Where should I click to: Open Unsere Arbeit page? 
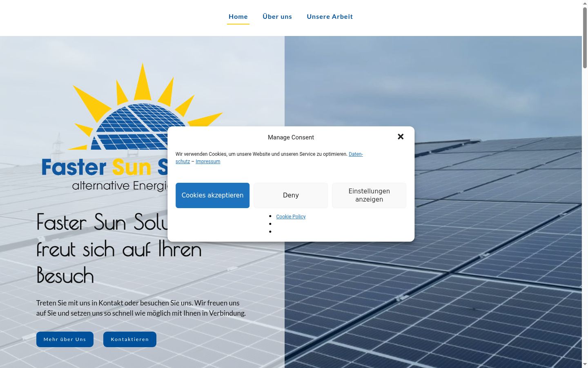click(330, 17)
